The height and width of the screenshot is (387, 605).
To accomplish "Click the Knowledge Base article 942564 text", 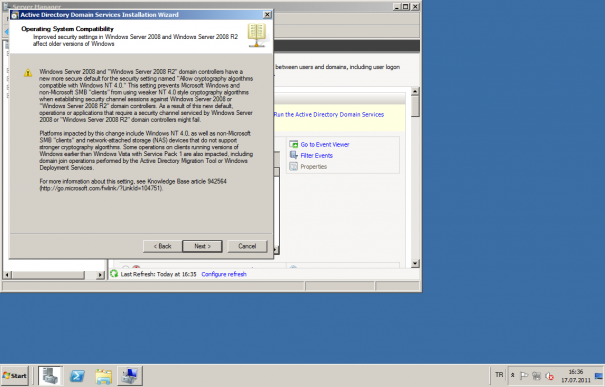I will click(x=187, y=181).
